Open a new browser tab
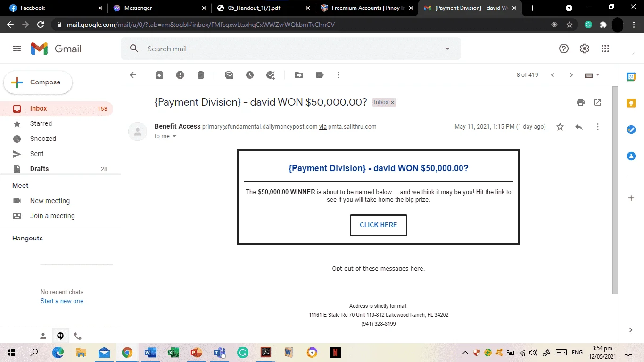The height and width of the screenshot is (362, 644). coord(532,8)
